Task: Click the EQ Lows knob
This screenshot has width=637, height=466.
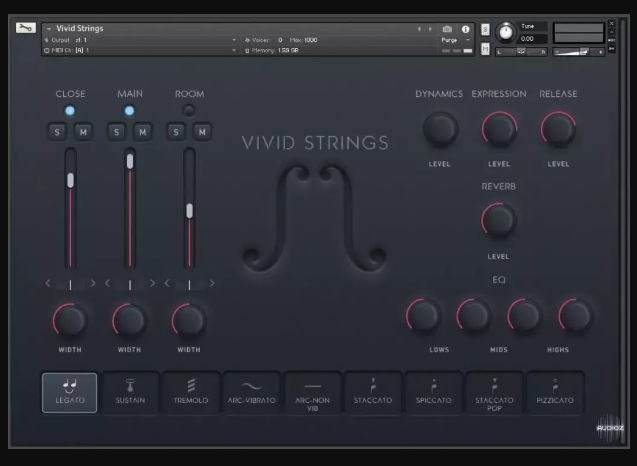Action: (423, 316)
